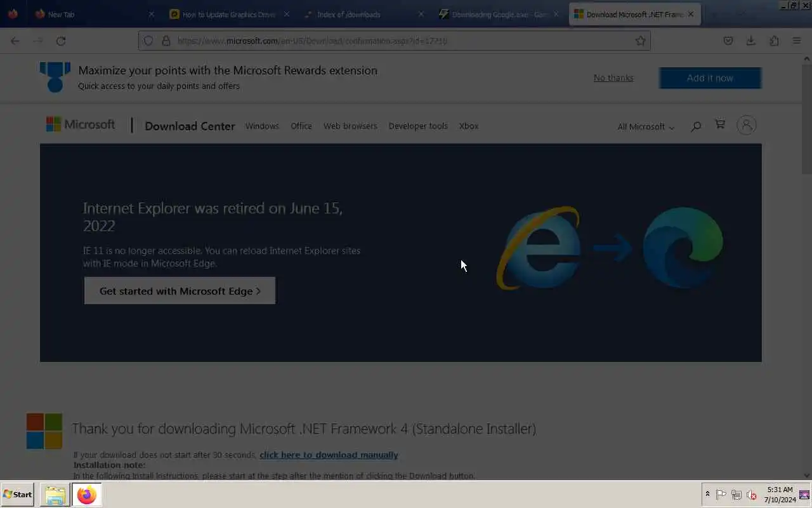Open the extensions puzzle icon

pos(774,41)
